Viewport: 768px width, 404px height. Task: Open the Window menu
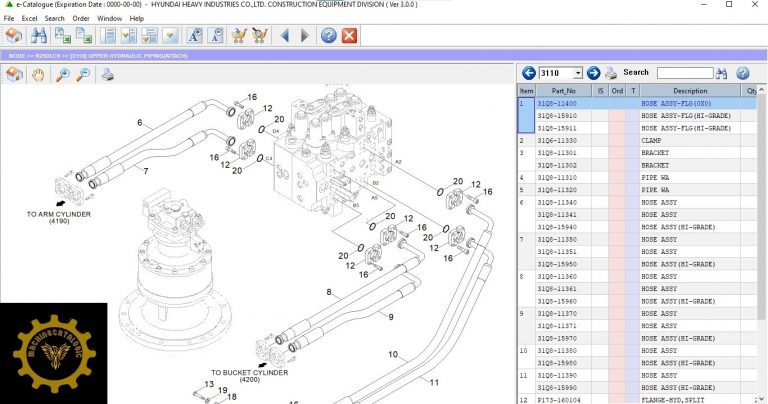(109, 18)
